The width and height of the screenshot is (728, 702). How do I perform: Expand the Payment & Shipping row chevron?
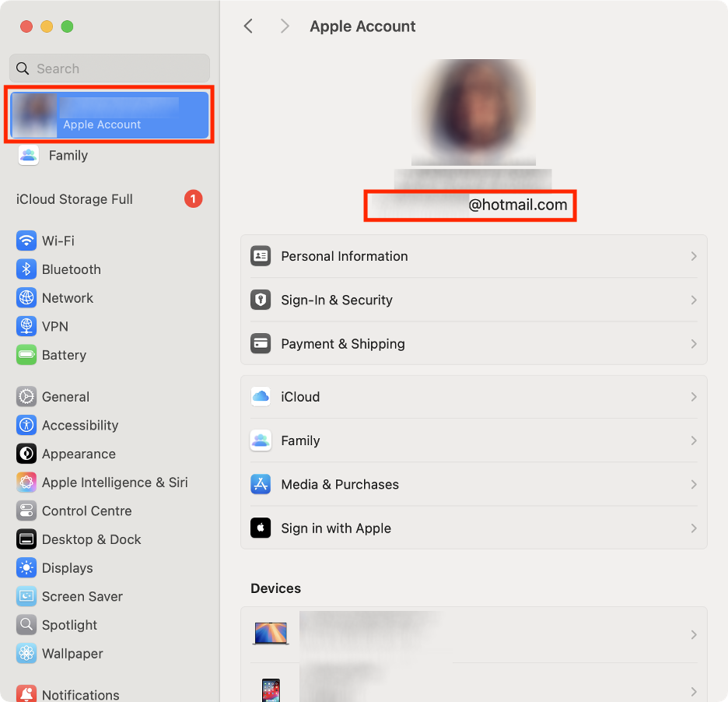coord(694,344)
